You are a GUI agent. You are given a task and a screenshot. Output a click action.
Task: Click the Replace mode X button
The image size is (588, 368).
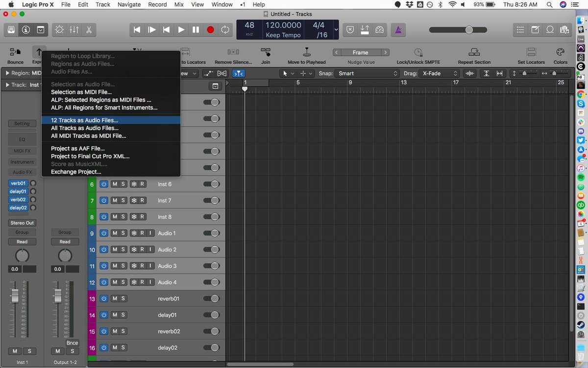point(350,29)
